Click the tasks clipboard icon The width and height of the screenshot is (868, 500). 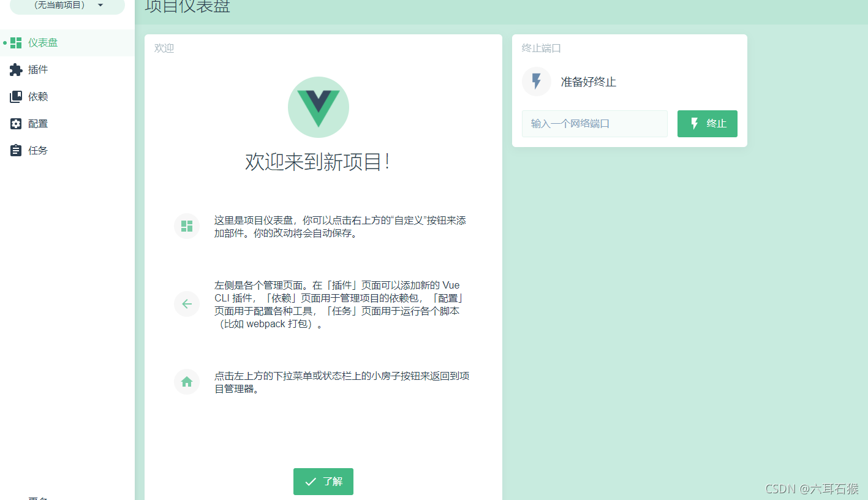[16, 151]
